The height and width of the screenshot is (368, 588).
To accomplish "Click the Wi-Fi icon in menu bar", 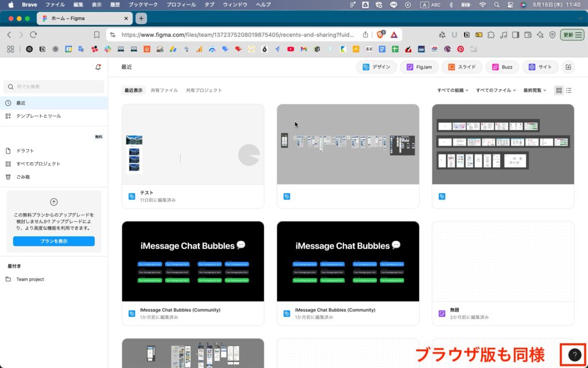I will pyautogui.click(x=482, y=5).
